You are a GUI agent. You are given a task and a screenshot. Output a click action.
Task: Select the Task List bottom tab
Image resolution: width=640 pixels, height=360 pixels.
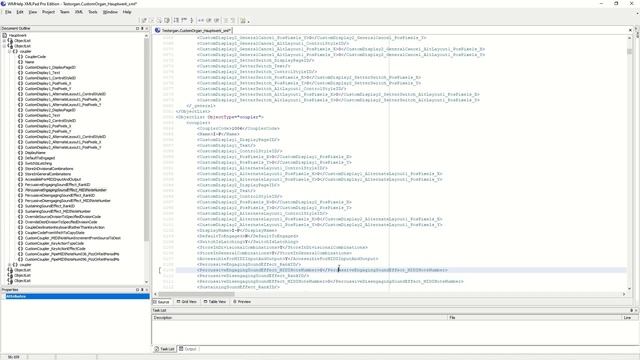(x=164, y=349)
